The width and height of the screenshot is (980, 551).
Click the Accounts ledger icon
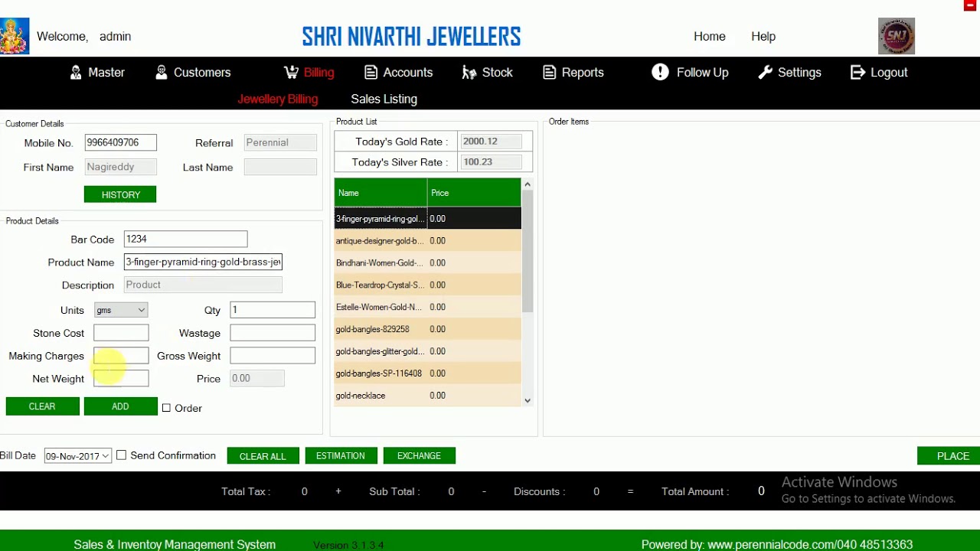click(x=371, y=73)
